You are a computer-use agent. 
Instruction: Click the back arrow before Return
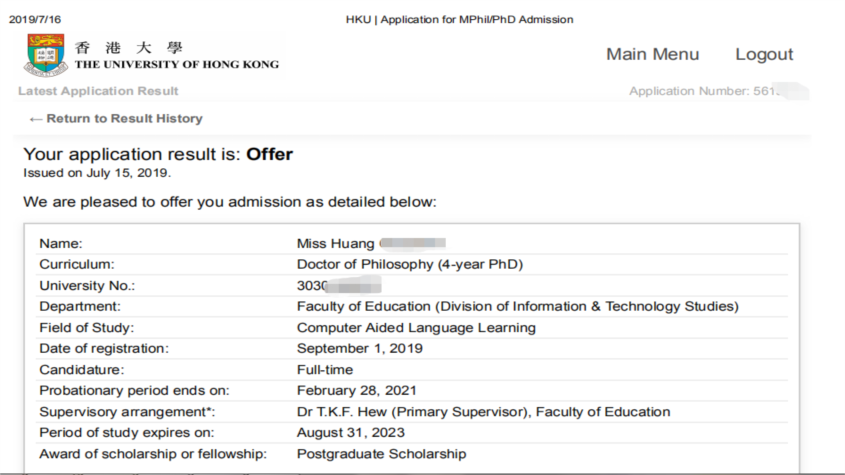[x=36, y=119]
